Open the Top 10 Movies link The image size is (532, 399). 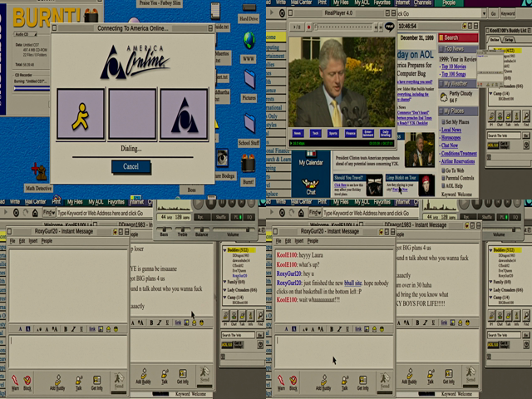click(454, 66)
